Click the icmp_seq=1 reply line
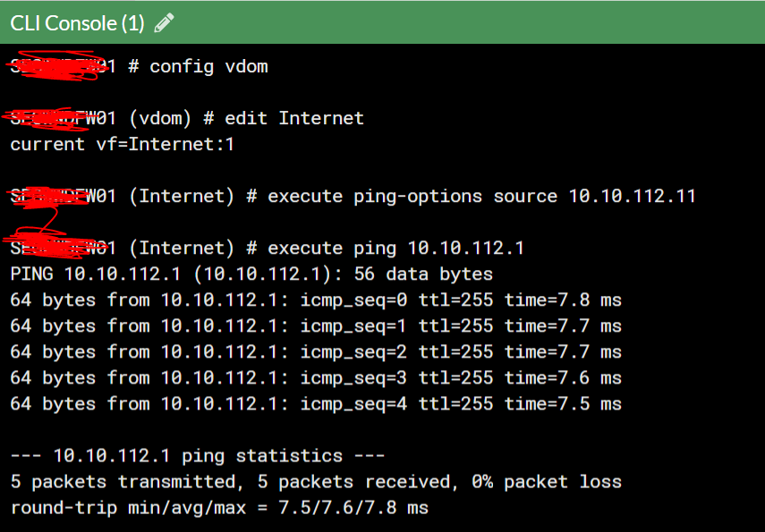The width and height of the screenshot is (765, 532). (x=316, y=325)
